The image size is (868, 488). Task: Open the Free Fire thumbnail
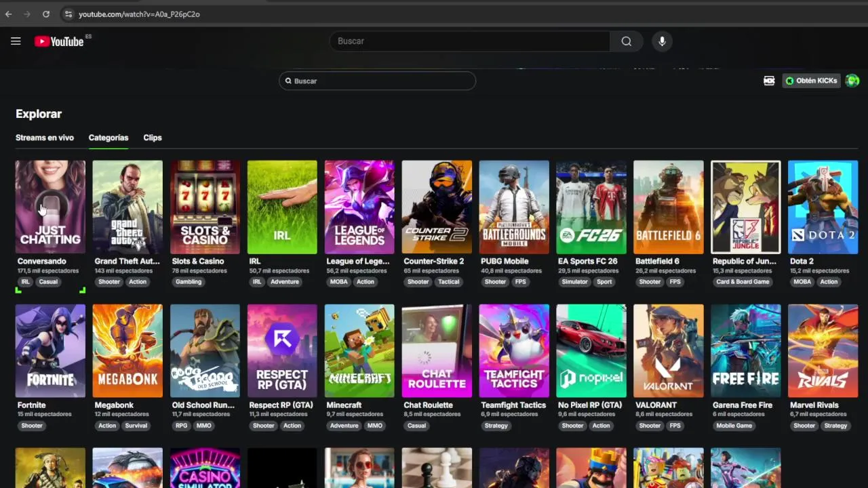[x=746, y=350]
